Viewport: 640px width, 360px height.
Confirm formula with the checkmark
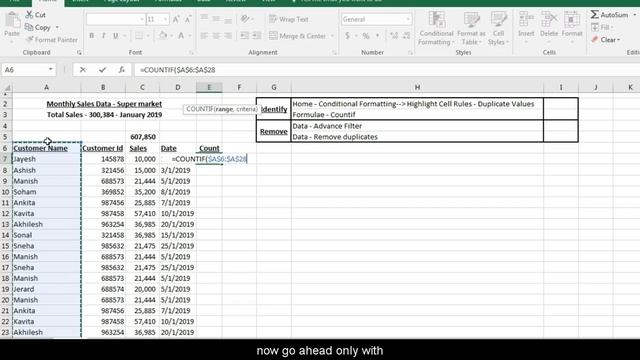coord(102,70)
